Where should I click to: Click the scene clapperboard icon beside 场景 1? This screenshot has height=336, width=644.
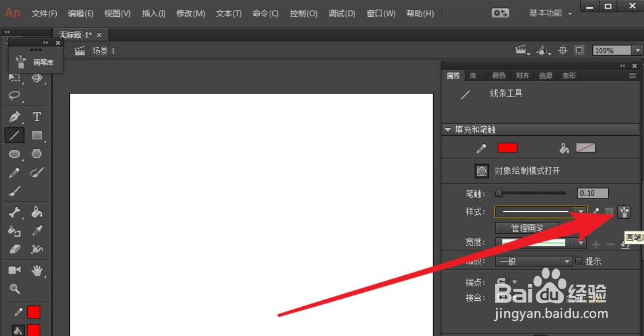click(79, 50)
